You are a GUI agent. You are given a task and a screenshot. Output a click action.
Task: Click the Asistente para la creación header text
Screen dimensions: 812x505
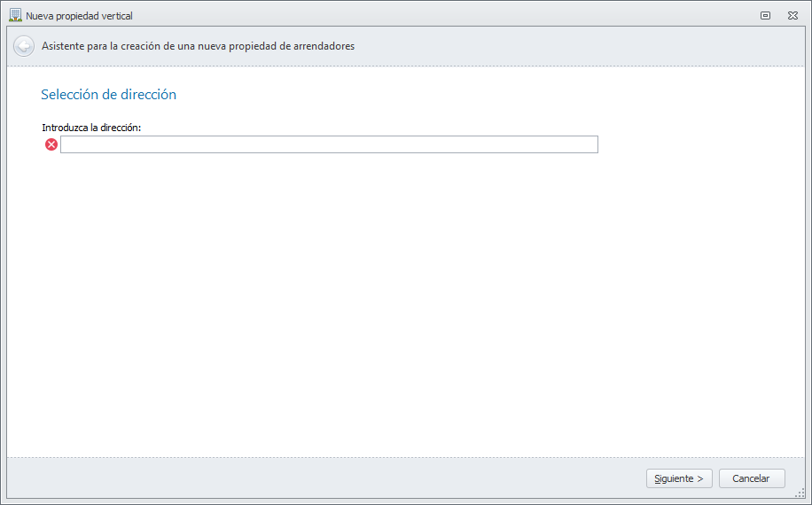(198, 46)
